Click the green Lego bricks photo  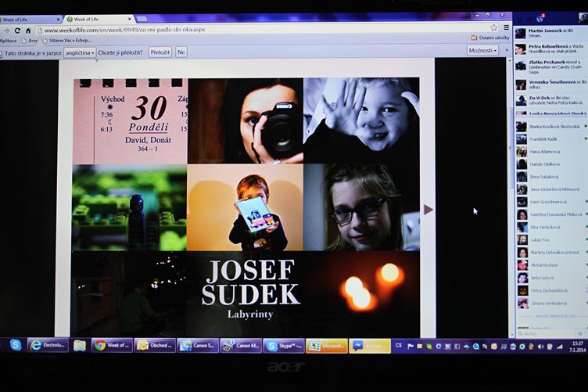(x=129, y=208)
